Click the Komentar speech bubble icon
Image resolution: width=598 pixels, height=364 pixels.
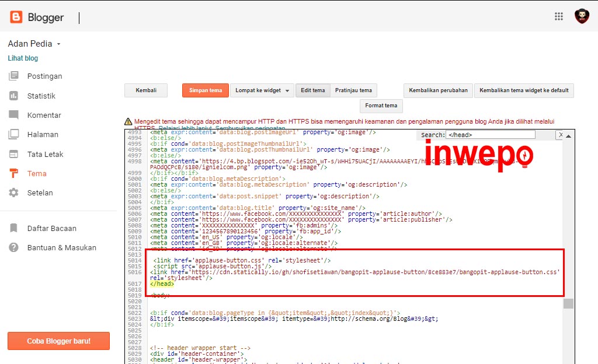[x=14, y=115]
